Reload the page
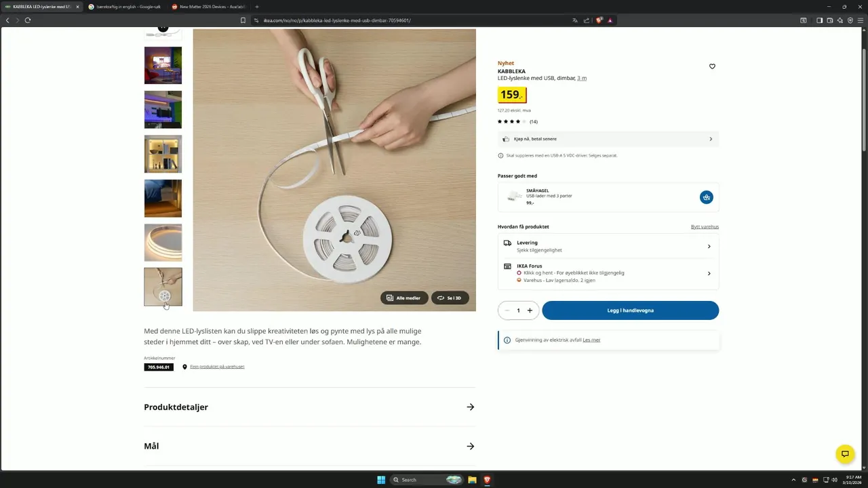The image size is (868, 488). 28,20
